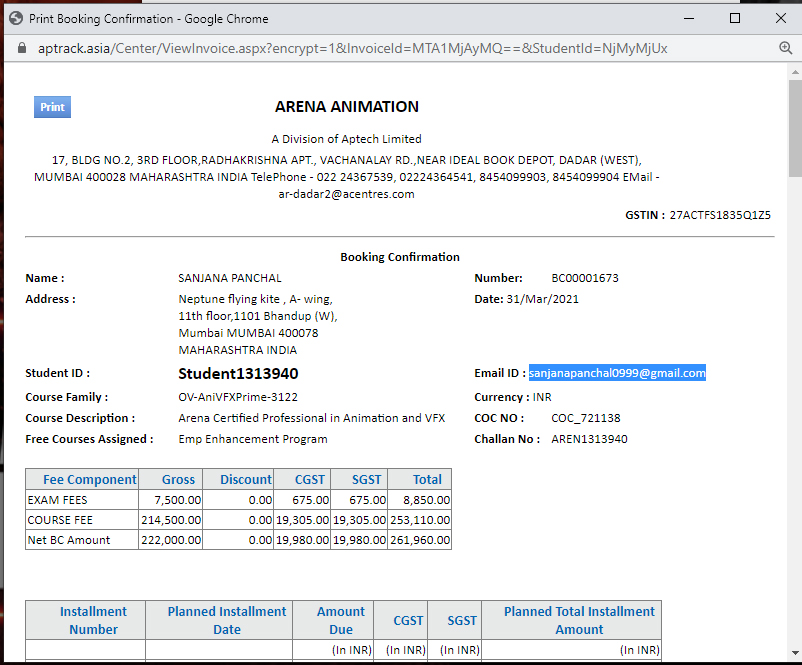Click the SGST header in fee table

coord(359,479)
